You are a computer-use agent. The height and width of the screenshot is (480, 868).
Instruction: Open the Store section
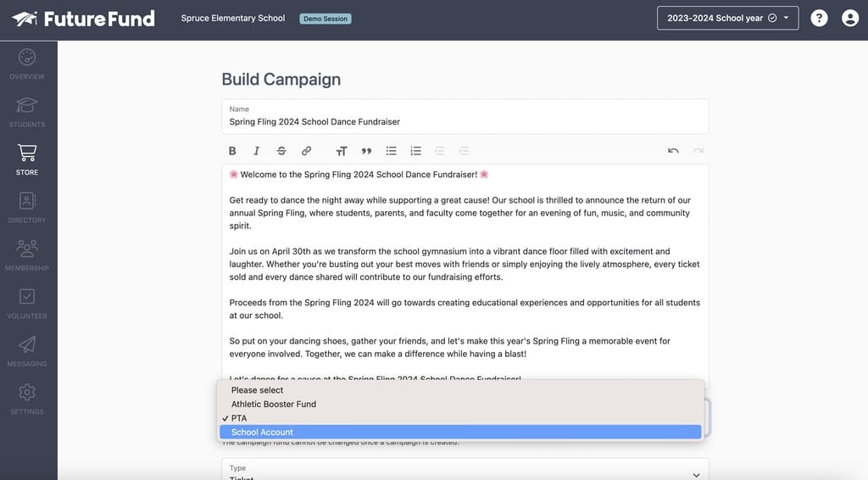[27, 160]
